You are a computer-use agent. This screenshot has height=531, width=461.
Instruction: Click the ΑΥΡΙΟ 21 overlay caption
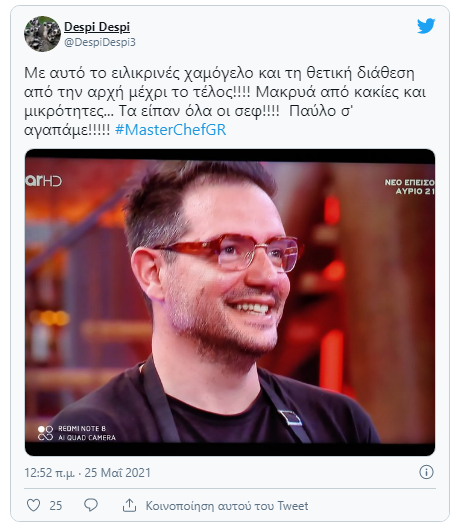[x=415, y=191]
